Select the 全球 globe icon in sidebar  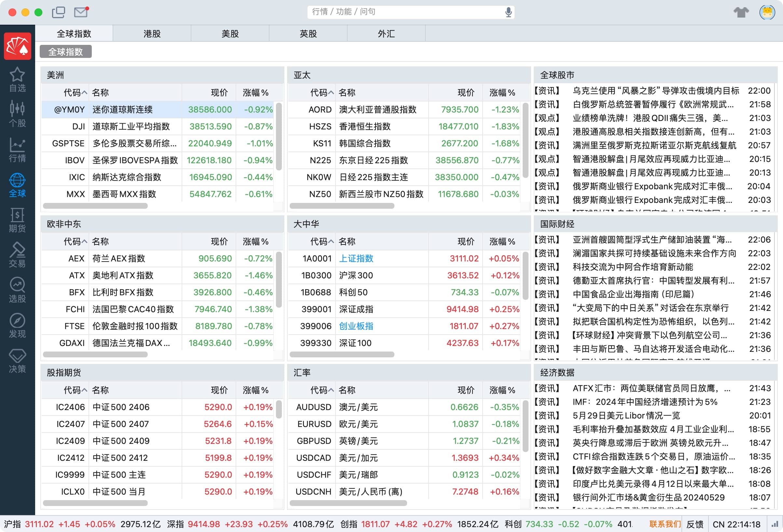coord(17,185)
